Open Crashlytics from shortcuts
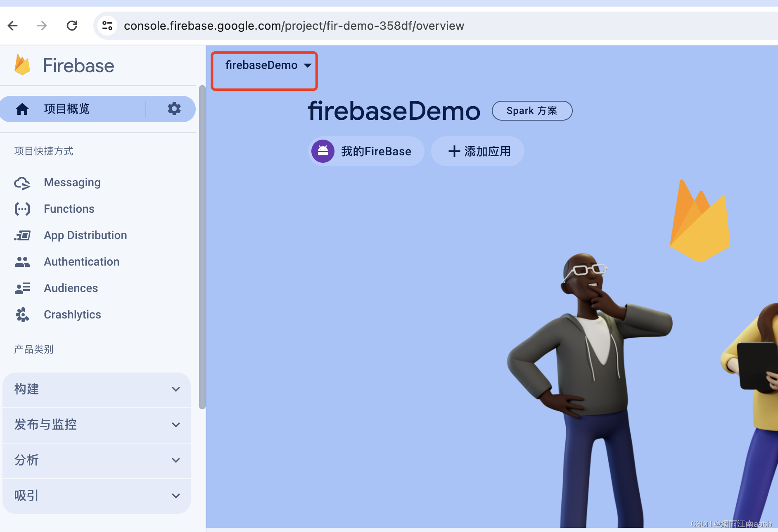This screenshot has width=778, height=532. [72, 315]
